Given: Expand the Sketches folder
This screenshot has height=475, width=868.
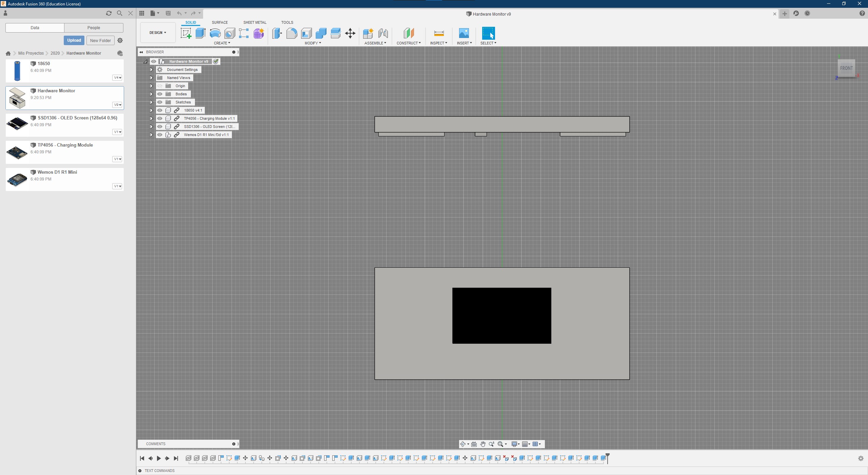Looking at the screenshot, I should (151, 102).
